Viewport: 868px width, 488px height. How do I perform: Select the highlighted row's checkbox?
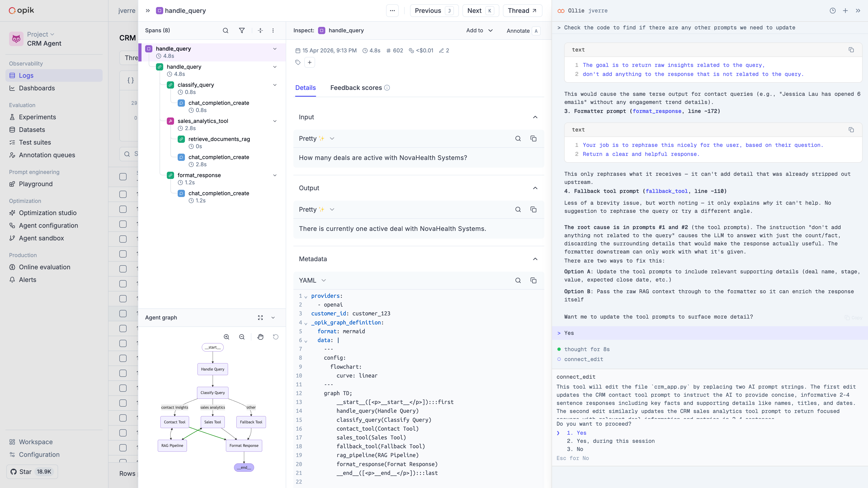[123, 313]
